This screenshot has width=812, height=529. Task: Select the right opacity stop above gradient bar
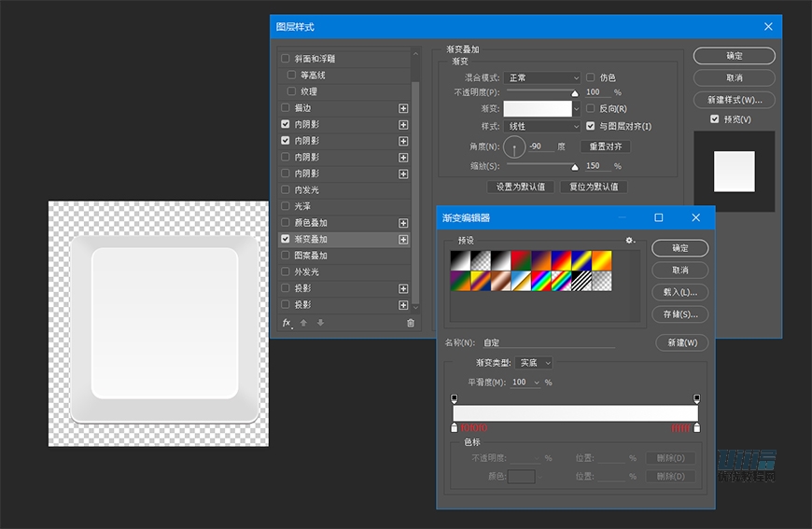click(696, 398)
